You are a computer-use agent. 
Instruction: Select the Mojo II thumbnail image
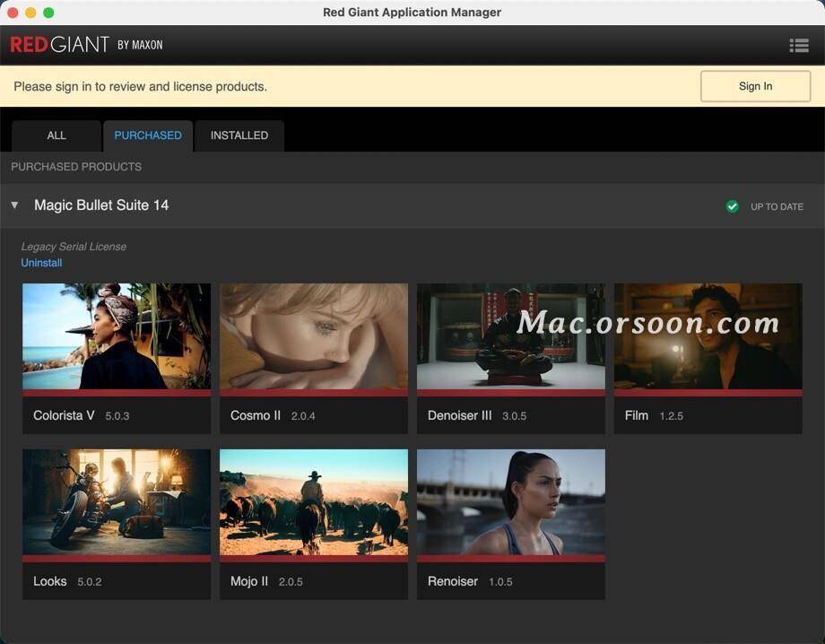314,502
